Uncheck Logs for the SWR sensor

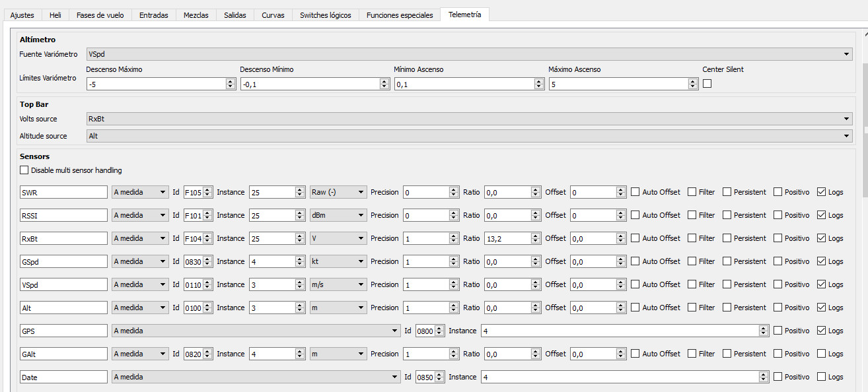point(822,193)
